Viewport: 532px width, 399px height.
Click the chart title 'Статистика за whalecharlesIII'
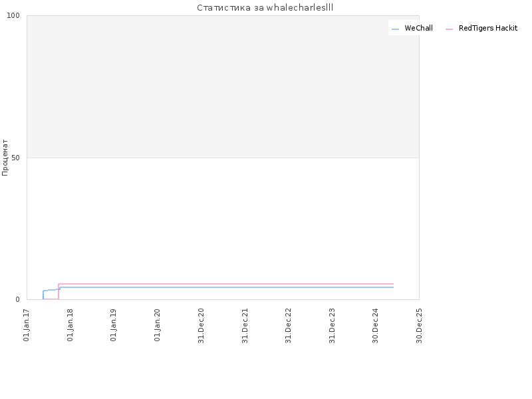click(x=265, y=8)
